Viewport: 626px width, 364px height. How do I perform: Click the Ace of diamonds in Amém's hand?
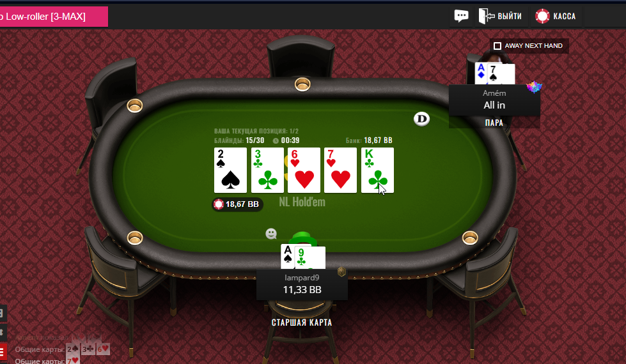pos(481,73)
